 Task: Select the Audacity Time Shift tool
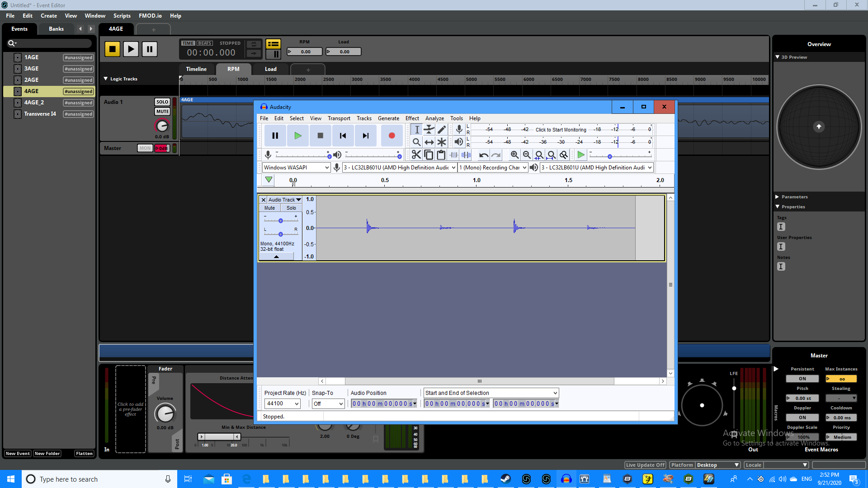(x=429, y=142)
